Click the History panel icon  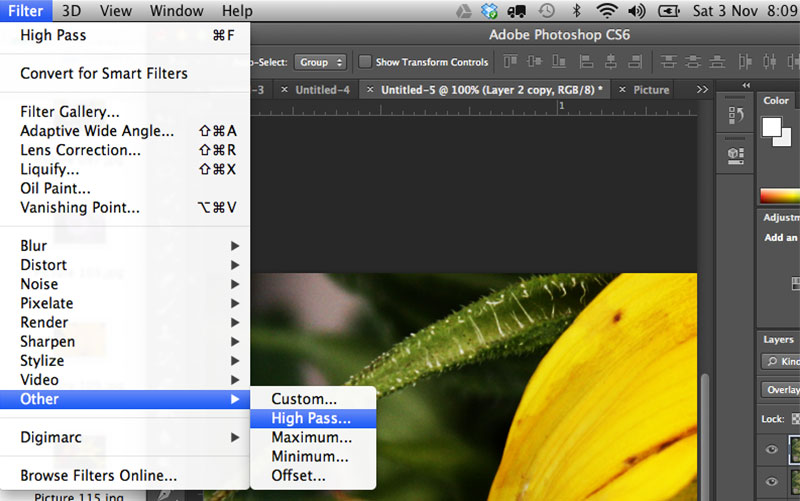click(x=735, y=118)
